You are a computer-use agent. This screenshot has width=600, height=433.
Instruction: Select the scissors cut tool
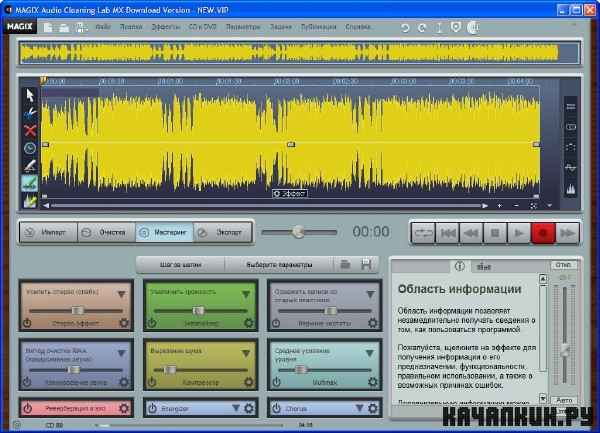click(x=30, y=112)
